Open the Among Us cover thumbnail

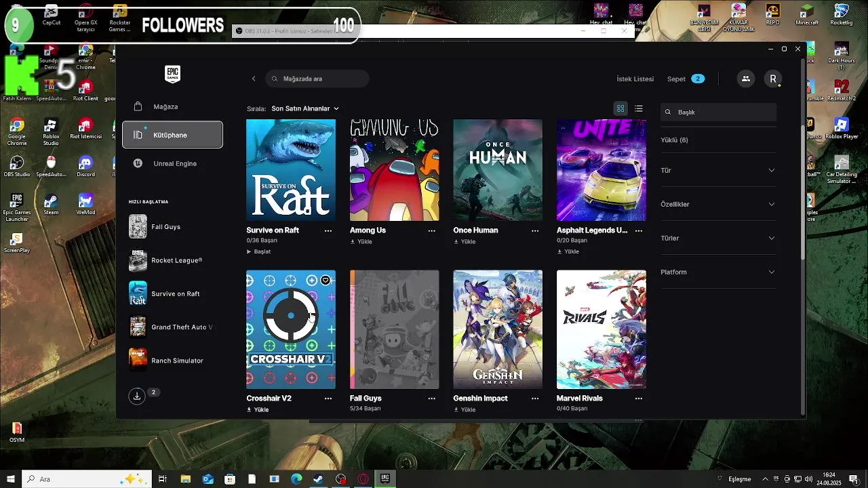pyautogui.click(x=394, y=170)
